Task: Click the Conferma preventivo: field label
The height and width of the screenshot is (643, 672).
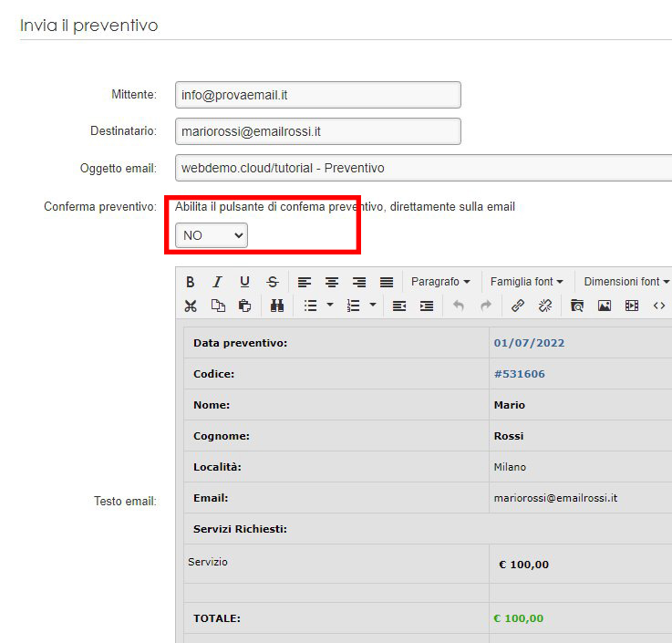Action: [x=100, y=207]
